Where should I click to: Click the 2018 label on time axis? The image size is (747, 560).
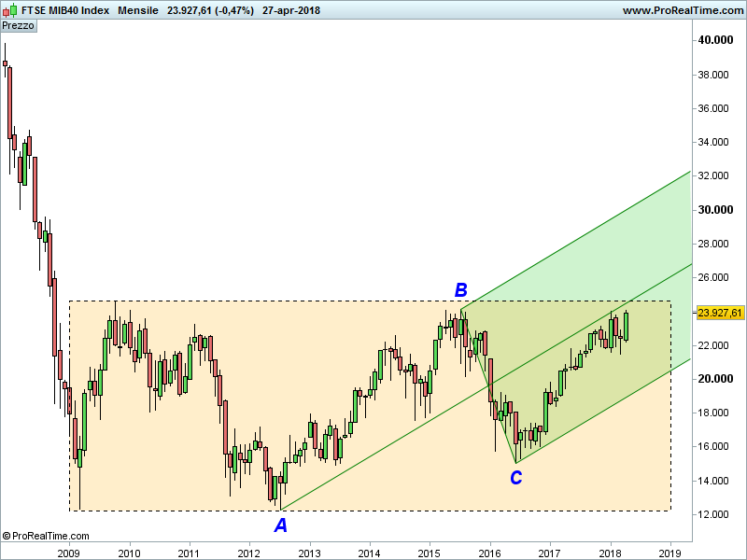611,553
